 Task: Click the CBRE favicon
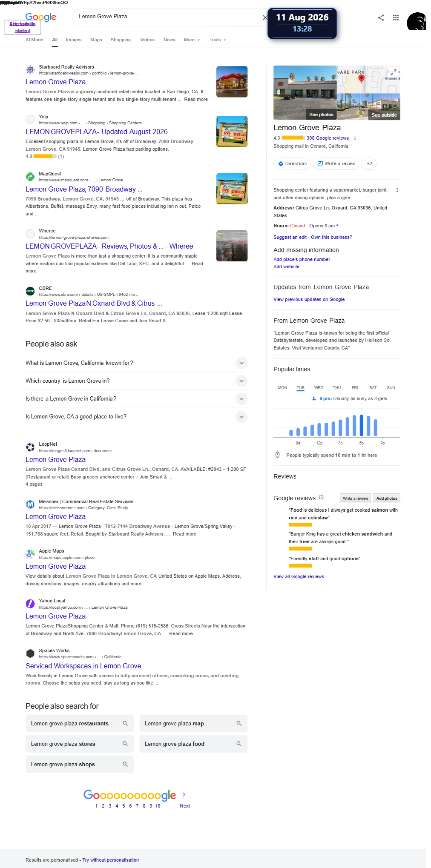tap(30, 291)
